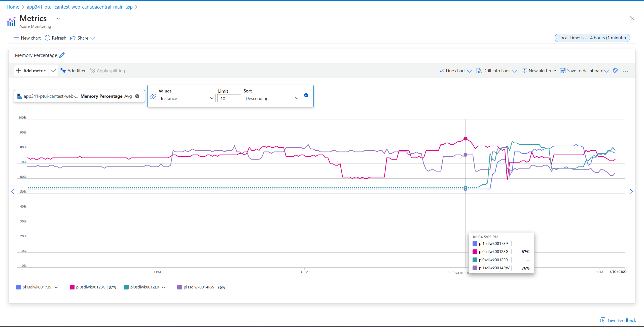Screen dimensions: 644x327
Task: Click the Memory Percentage chart title
Action: click(36, 55)
